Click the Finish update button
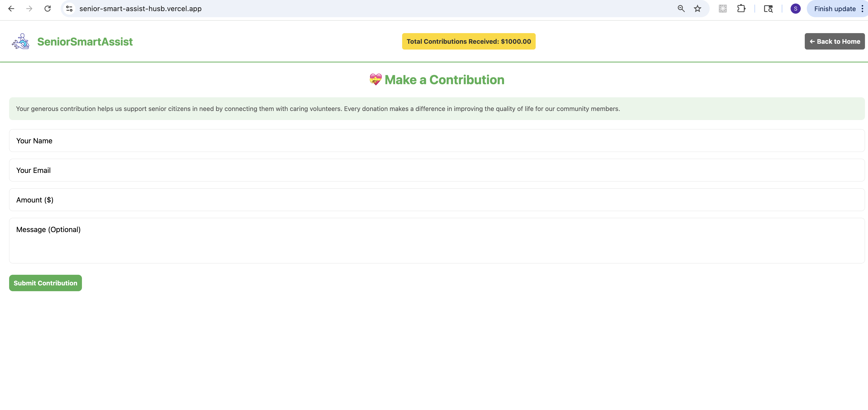The width and height of the screenshot is (868, 410). (834, 9)
